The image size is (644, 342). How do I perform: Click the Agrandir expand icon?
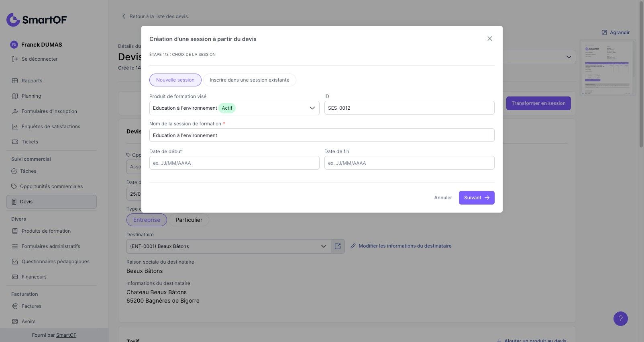point(604,33)
